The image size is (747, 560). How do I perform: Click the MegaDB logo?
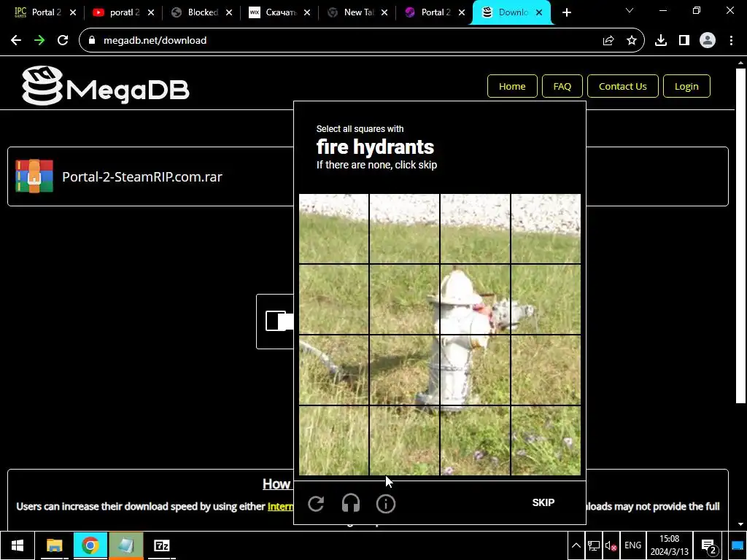[x=106, y=86]
